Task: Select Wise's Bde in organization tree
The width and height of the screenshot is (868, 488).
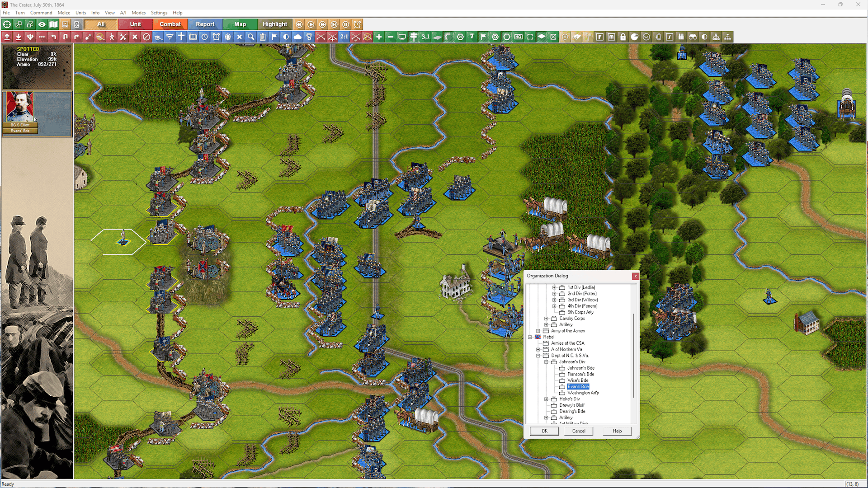Action: click(x=578, y=380)
